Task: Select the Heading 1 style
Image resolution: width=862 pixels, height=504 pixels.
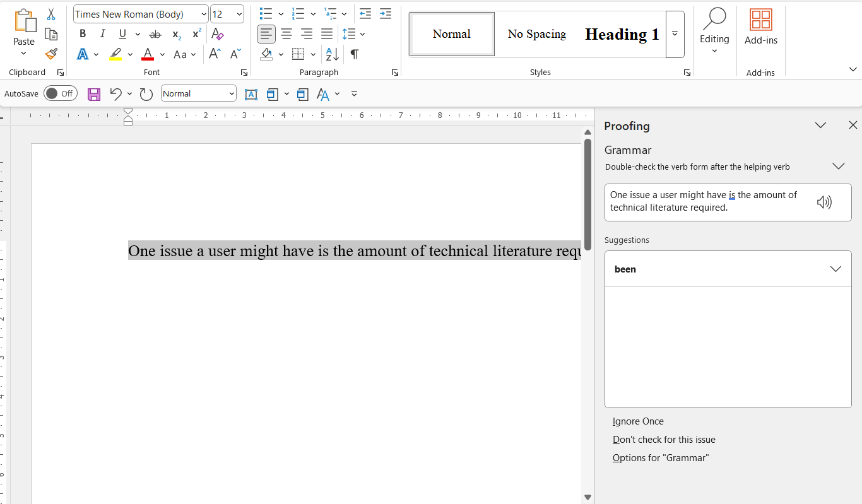Action: point(622,34)
